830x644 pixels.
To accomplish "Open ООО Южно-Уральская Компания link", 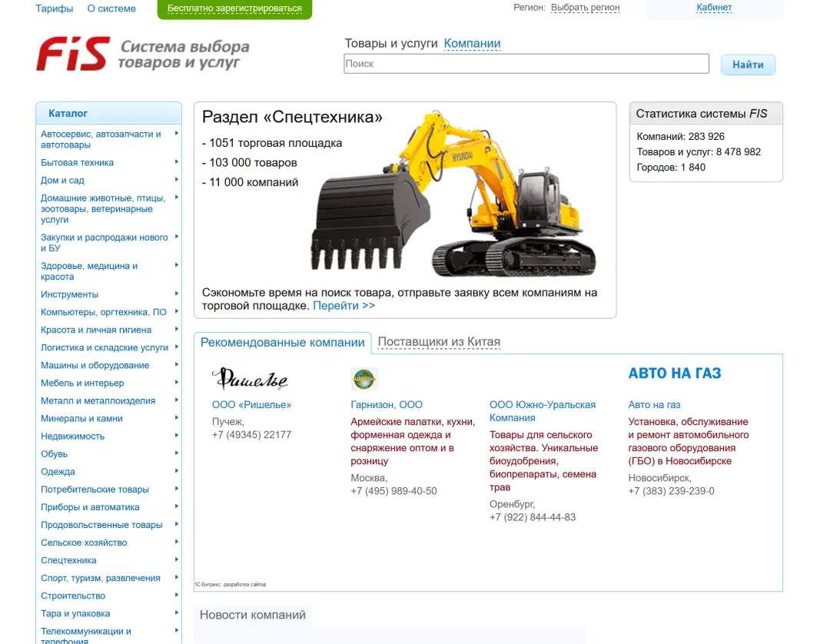I will pos(542,411).
